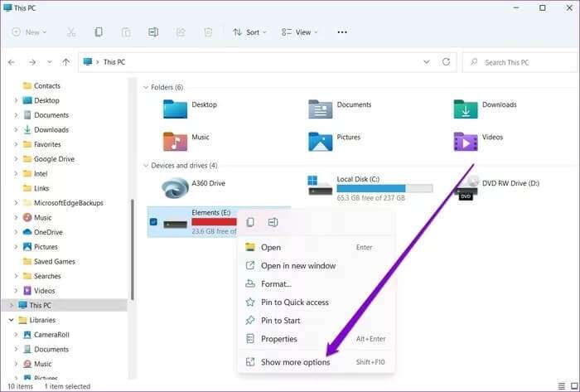Open the Documents folder icon in Folders
This screenshot has height=392, width=580.
coord(321,109)
